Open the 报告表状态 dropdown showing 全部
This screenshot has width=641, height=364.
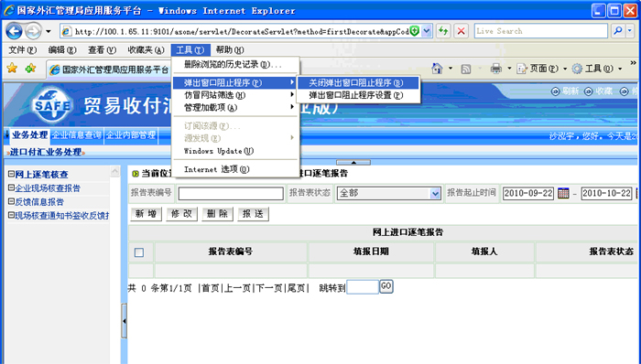pos(389,193)
